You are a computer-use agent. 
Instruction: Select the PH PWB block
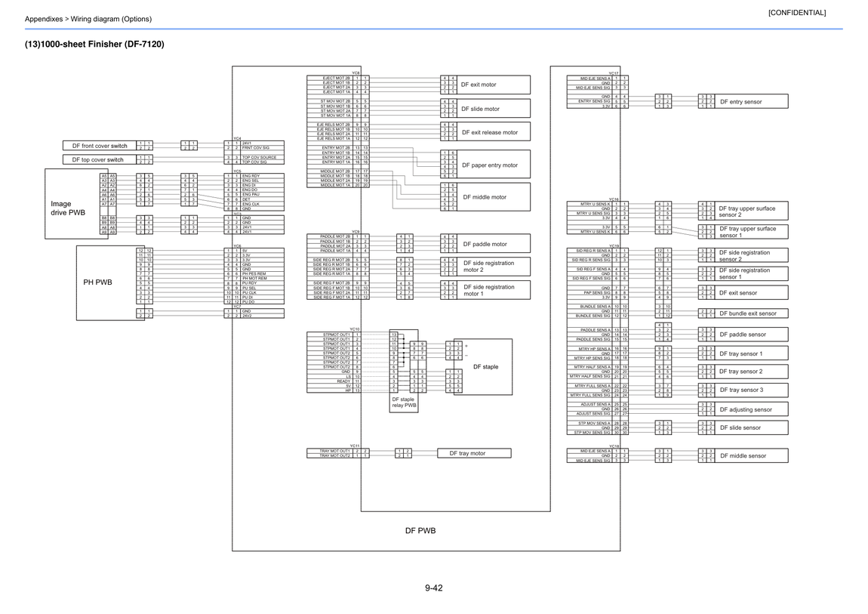[x=110, y=283]
